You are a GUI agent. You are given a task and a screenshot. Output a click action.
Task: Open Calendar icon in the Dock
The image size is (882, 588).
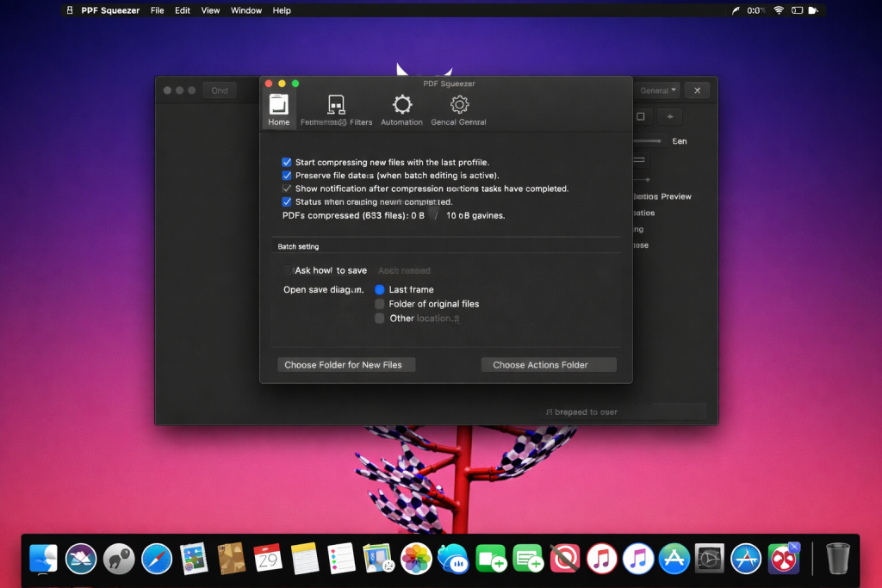[x=268, y=559]
